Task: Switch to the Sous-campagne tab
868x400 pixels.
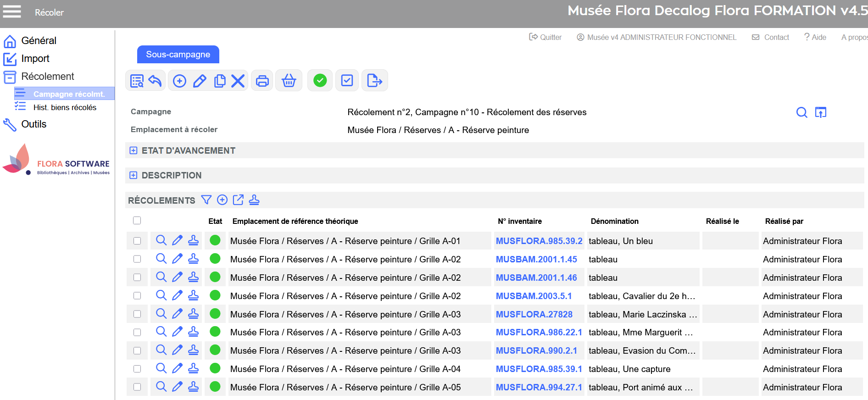Action: click(x=178, y=55)
